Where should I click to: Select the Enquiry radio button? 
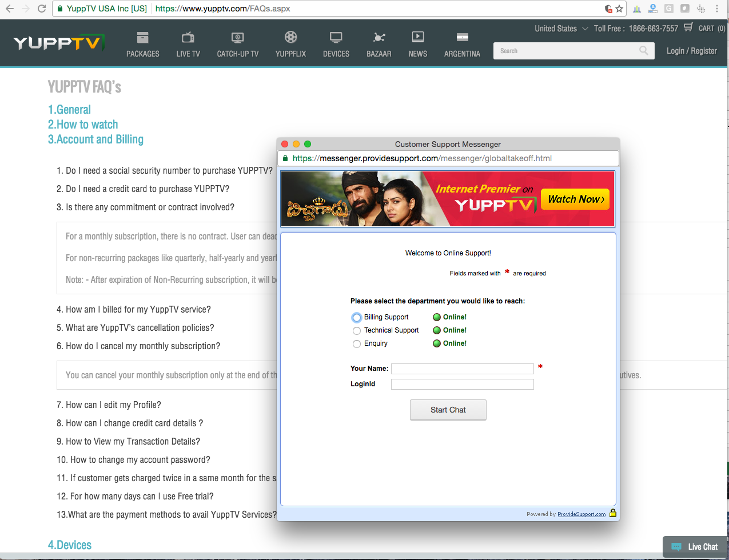point(357,344)
